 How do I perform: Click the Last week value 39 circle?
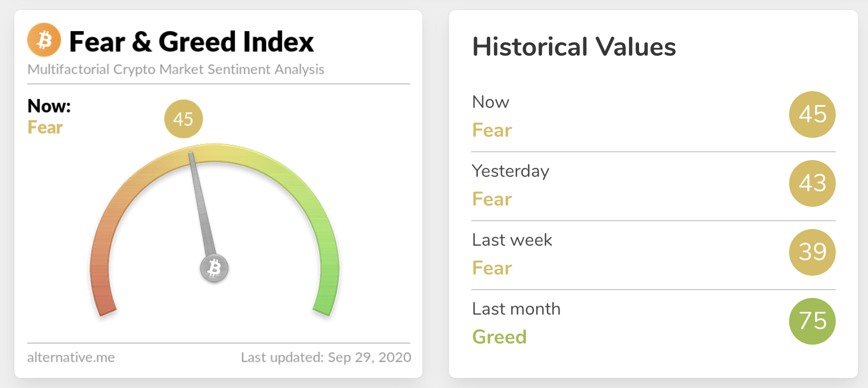point(812,252)
